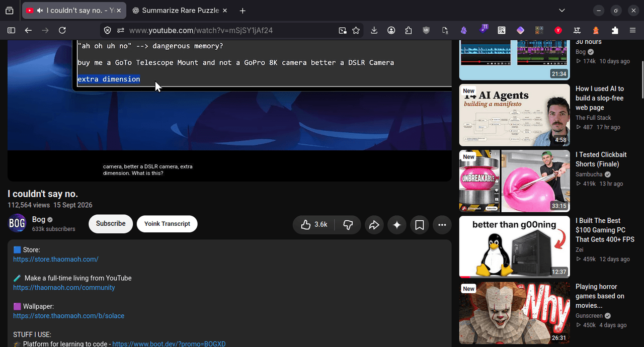Go back with the back arrow
The height and width of the screenshot is (347, 644).
tap(28, 30)
